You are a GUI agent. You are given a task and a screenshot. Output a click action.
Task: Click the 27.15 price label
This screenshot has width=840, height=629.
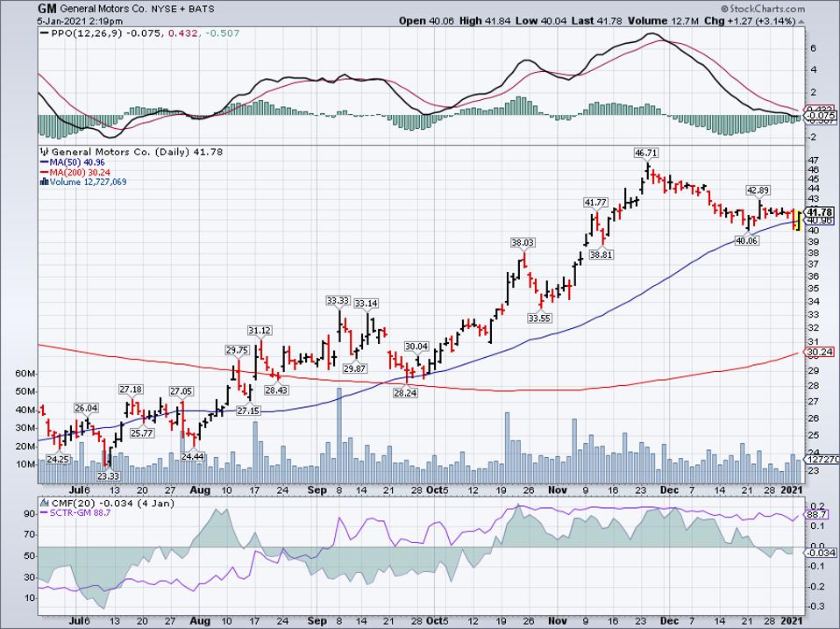coord(248,411)
